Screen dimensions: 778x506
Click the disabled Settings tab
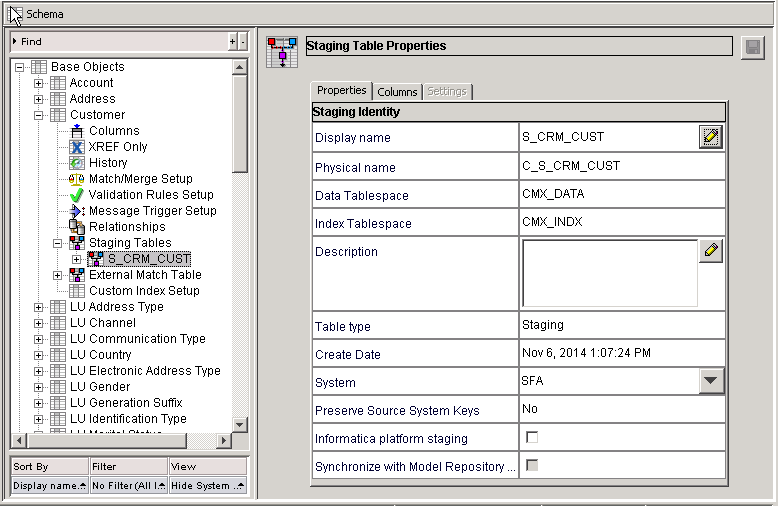pos(447,92)
